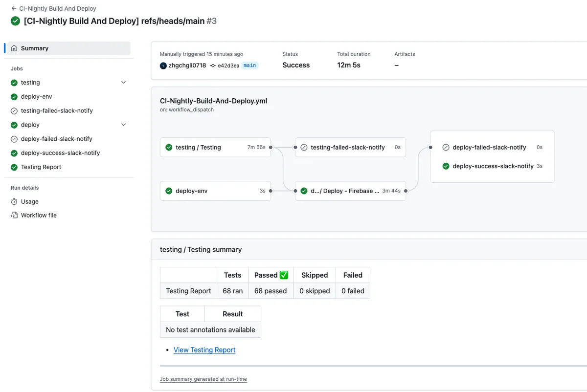Click the zhgchgli0718 user avatar
The image size is (587, 392).
tap(163, 65)
